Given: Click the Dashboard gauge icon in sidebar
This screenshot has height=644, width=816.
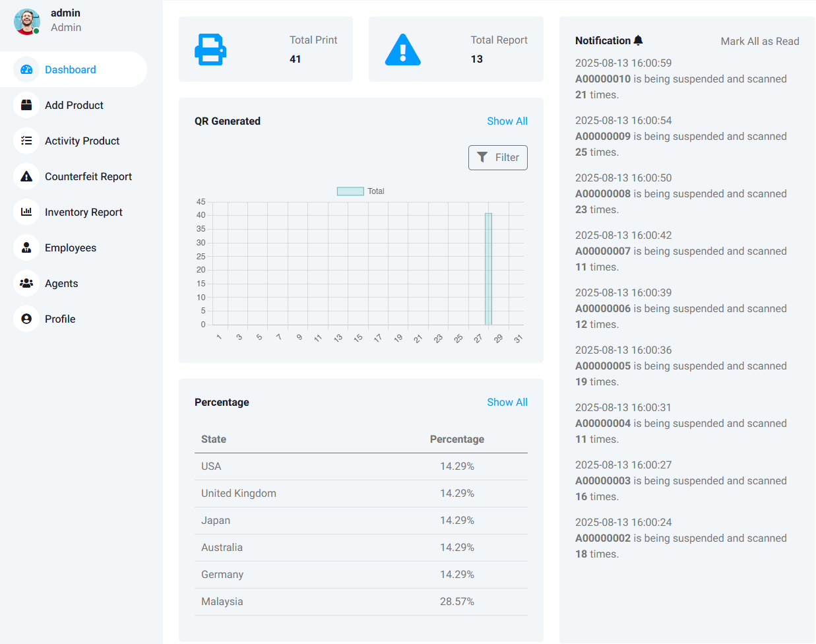Looking at the screenshot, I should tap(26, 69).
